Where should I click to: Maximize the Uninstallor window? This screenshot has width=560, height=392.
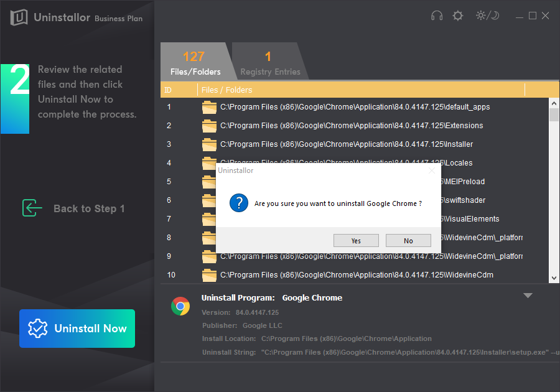533,16
